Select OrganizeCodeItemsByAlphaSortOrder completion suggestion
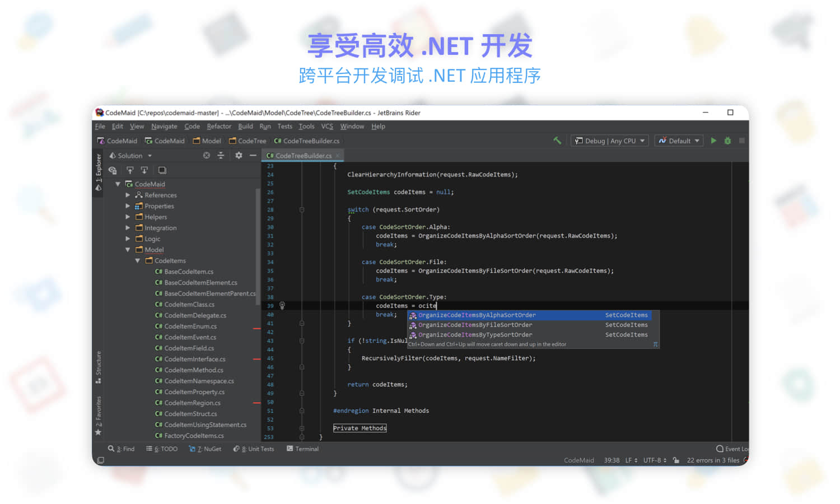Screen dimensions: 840x504 pyautogui.click(x=529, y=315)
